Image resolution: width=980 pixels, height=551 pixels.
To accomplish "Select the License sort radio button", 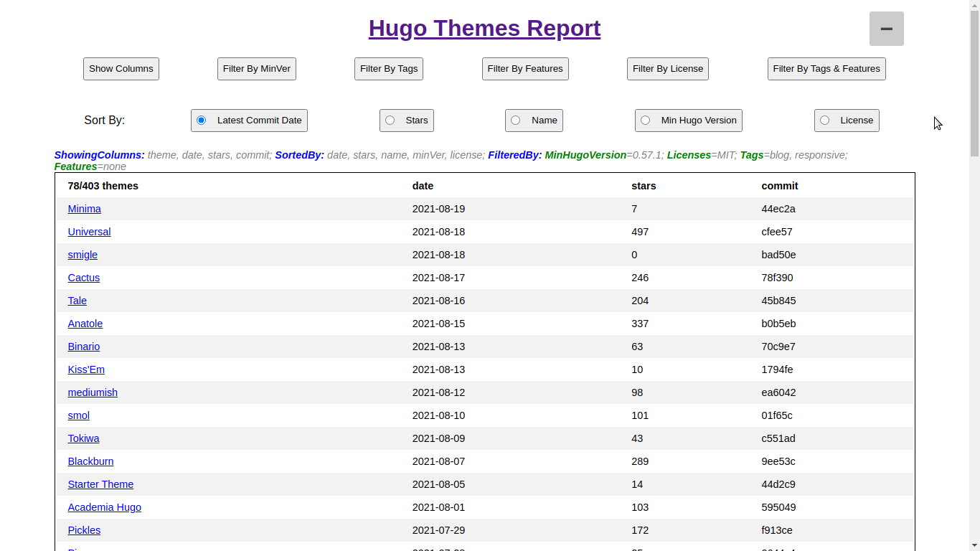I will [825, 121].
